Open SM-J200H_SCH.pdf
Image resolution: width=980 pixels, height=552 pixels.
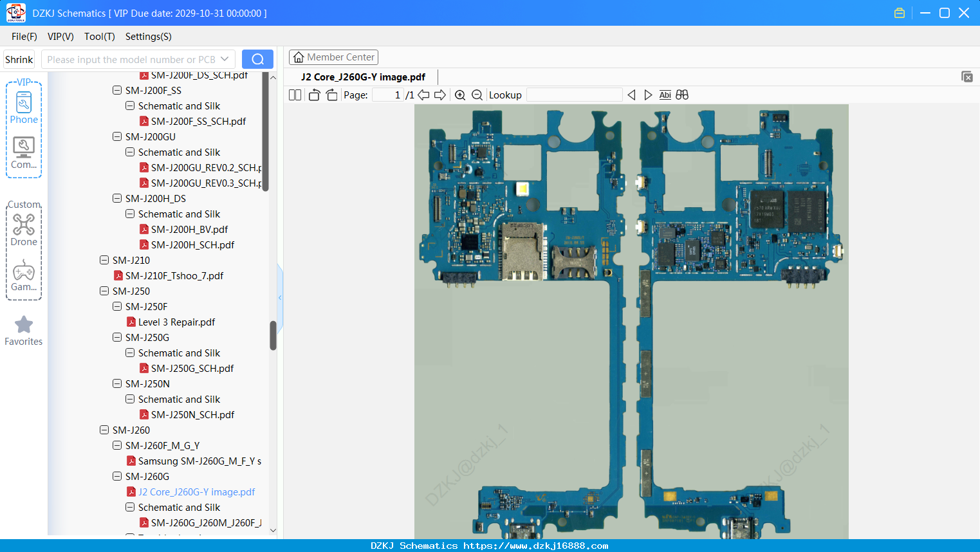[x=187, y=245]
